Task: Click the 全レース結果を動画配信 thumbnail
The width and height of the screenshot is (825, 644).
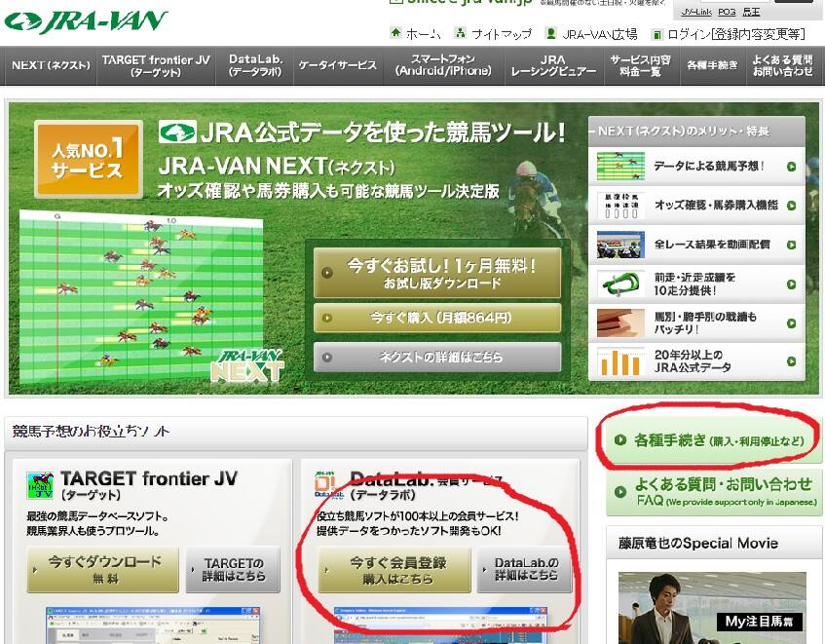Action: coord(620,245)
